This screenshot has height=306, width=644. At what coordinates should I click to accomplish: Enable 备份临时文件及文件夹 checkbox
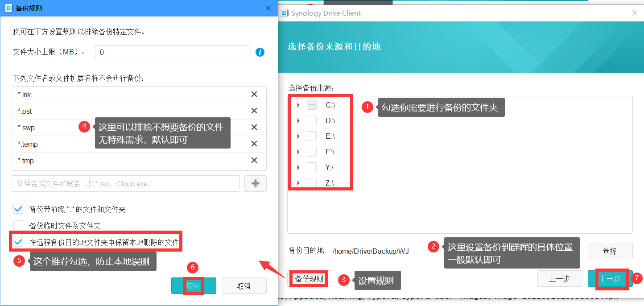pos(18,225)
